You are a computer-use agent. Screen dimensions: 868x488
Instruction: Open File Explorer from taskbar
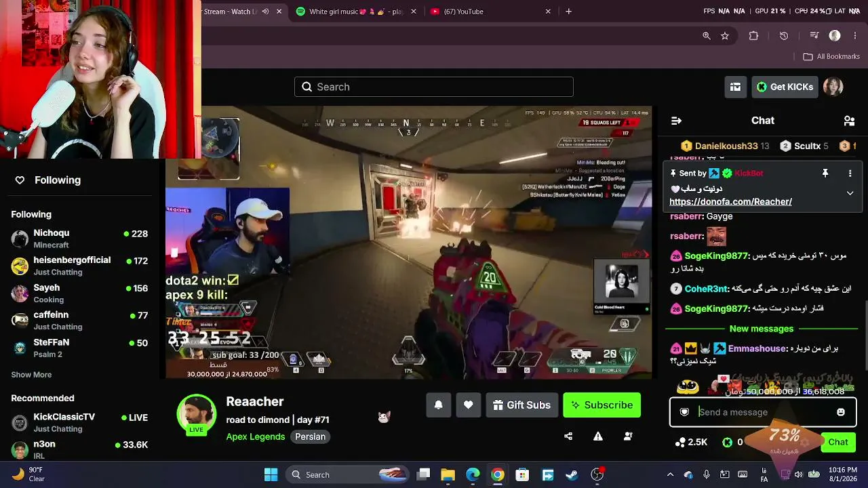click(448, 474)
